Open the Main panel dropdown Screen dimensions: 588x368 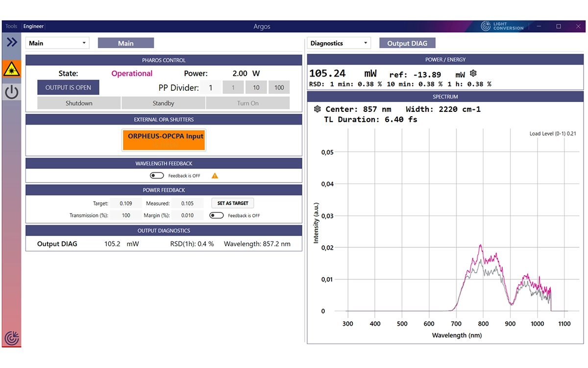click(x=57, y=43)
